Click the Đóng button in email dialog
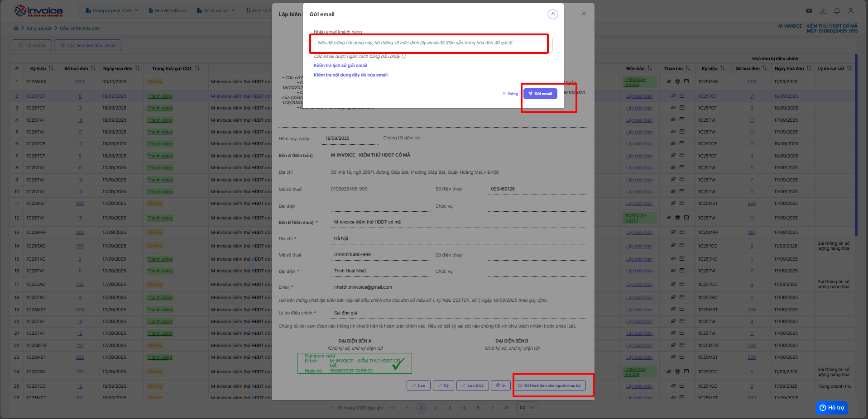Screen dimensions: 868x419 [510, 94]
